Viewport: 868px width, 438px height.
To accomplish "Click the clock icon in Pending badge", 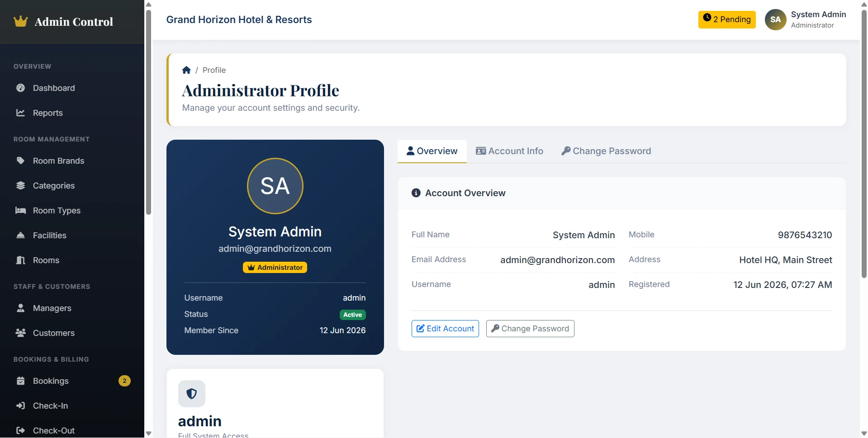I will [x=707, y=18].
